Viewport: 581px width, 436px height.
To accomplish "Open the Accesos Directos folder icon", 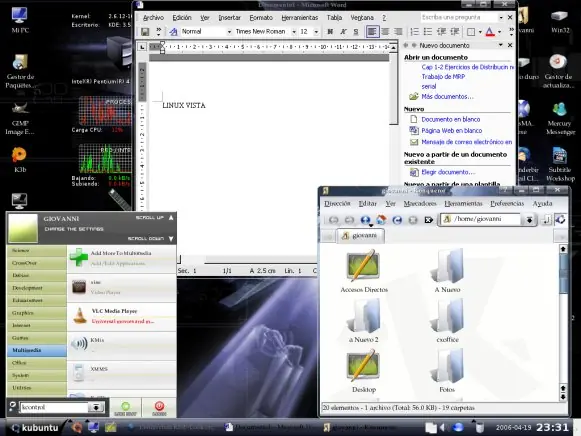I will tap(363, 265).
